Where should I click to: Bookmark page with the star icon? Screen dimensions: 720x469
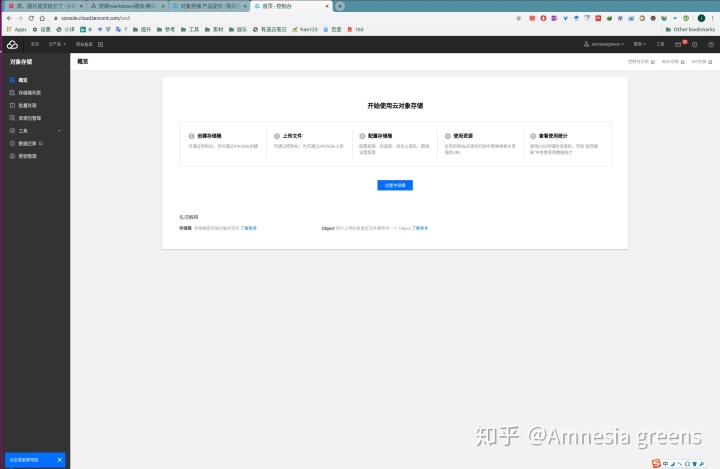[519, 18]
